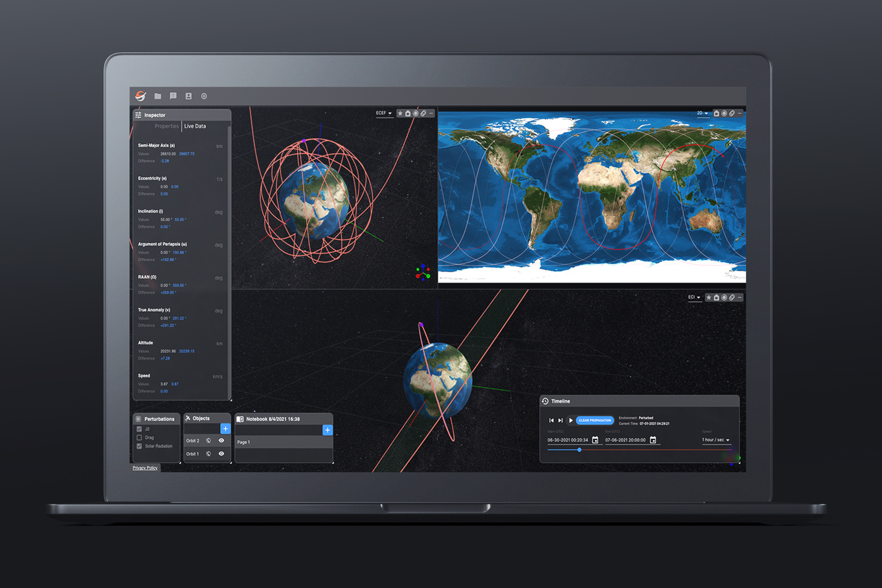Screen dimensions: 882x588
Task: Click the Start (UTC) date field 06-30-2021
Action: 568,440
